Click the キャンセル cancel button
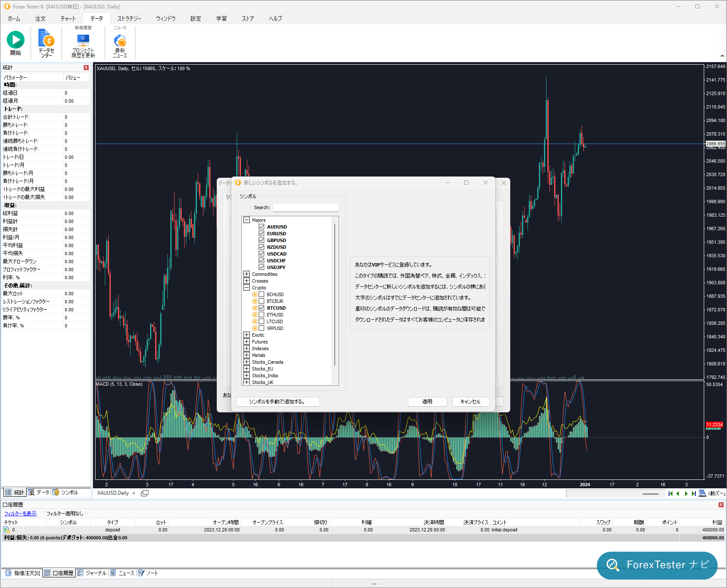The height and width of the screenshot is (588, 727). (x=470, y=402)
